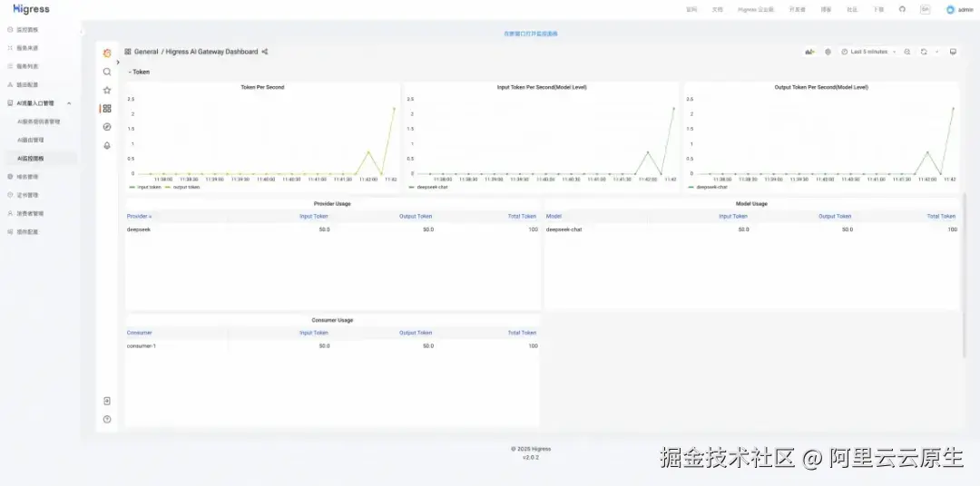Click 官网 link in top navigation
Viewport: 980px width, 486px height.
[x=691, y=10]
